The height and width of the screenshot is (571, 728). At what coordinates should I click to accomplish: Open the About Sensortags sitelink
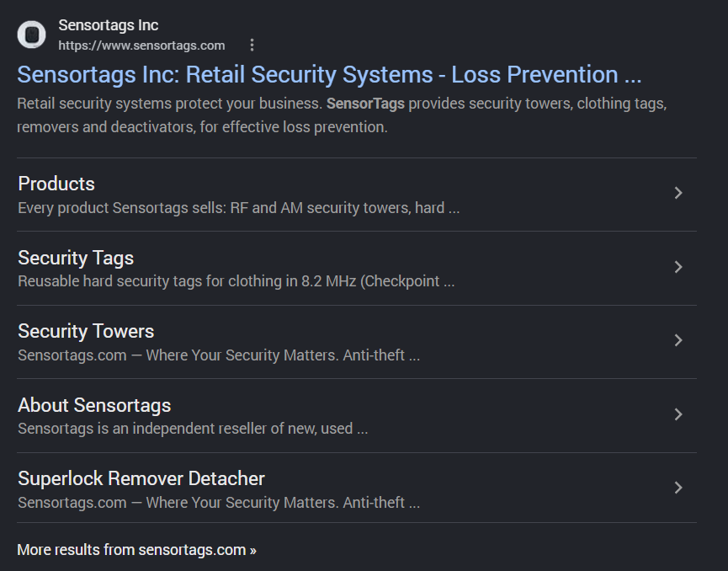pos(94,405)
